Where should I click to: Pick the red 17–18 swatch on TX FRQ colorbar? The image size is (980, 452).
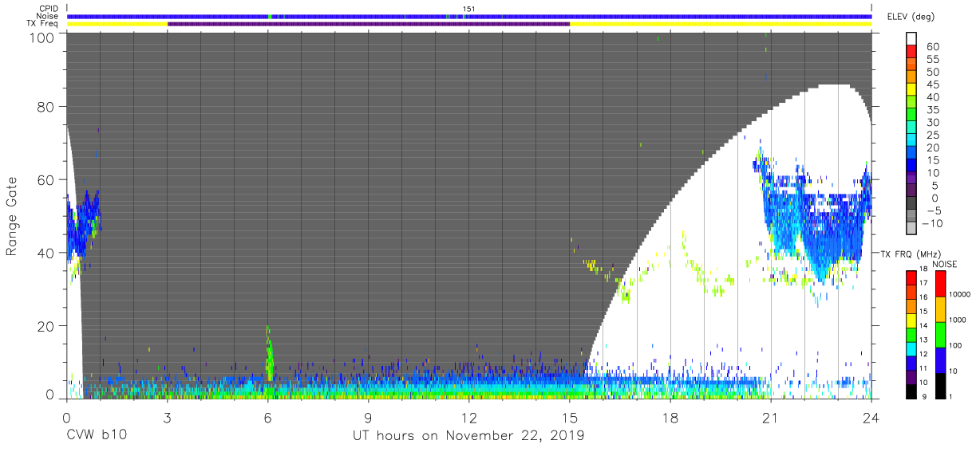coord(911,277)
